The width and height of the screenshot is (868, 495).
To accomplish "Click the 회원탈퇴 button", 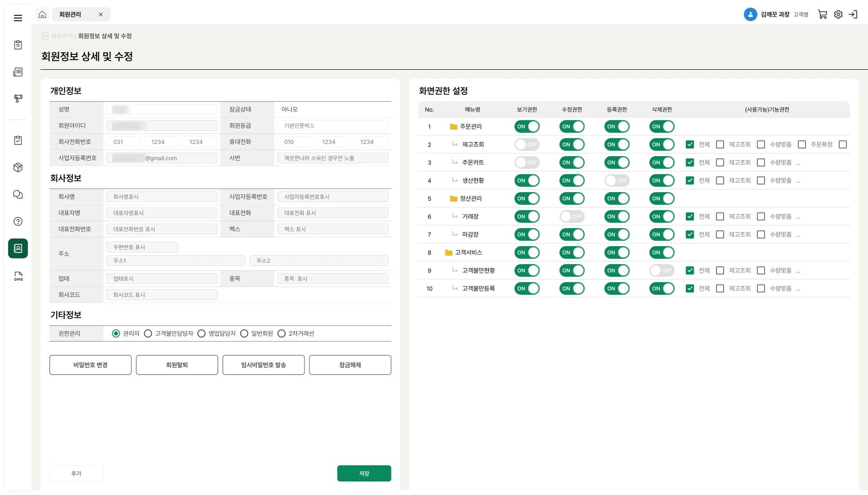I will pos(177,365).
